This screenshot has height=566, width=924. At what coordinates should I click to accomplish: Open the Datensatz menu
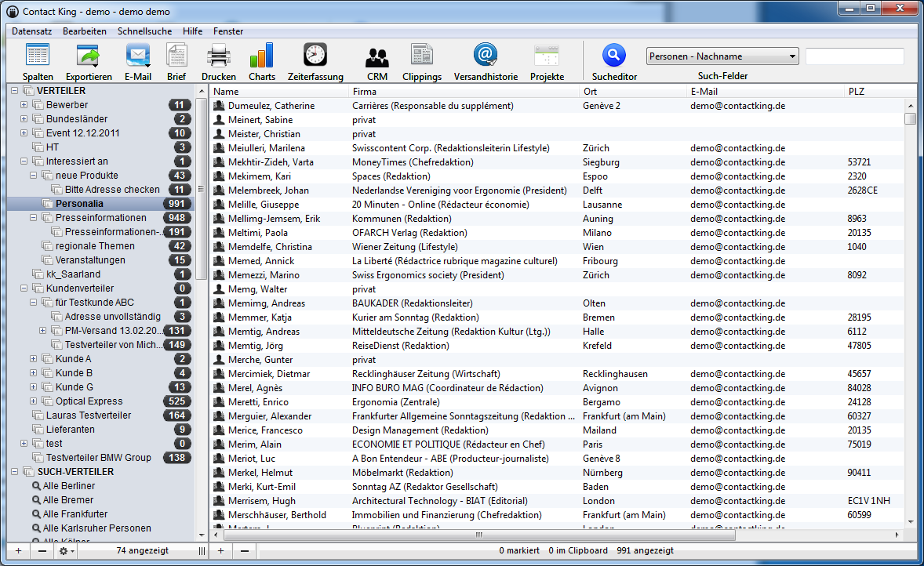pyautogui.click(x=32, y=31)
